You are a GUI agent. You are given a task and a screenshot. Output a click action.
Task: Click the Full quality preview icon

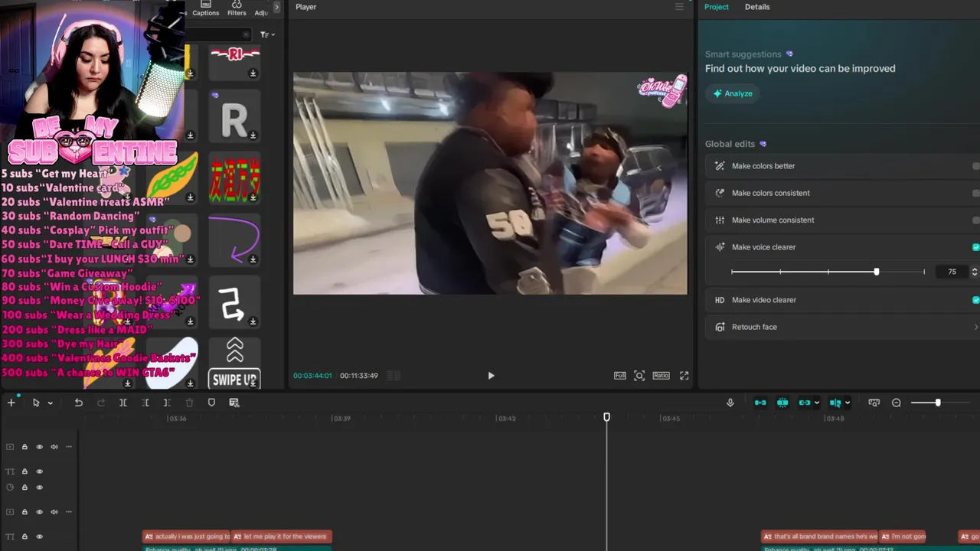point(619,376)
